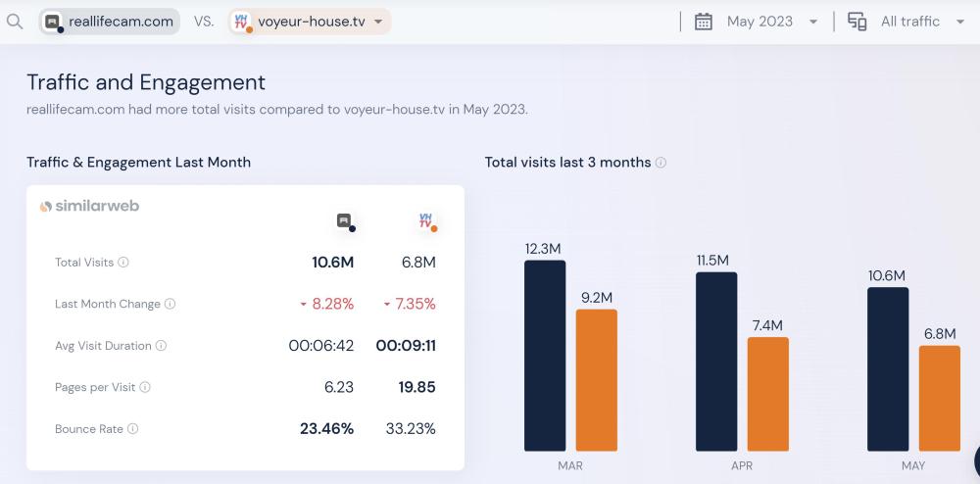Click the May dark blue 10.6M bar
Screen dimensions: 980x484
888,368
